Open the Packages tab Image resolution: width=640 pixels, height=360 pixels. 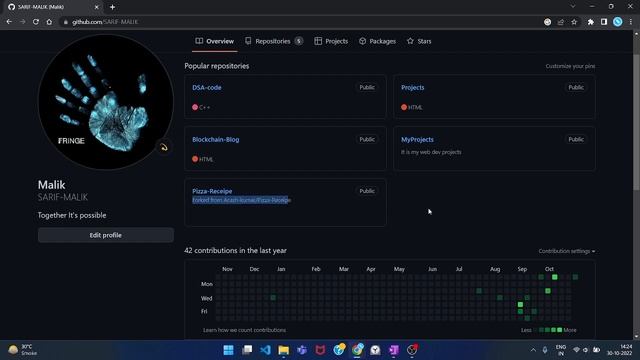377,41
